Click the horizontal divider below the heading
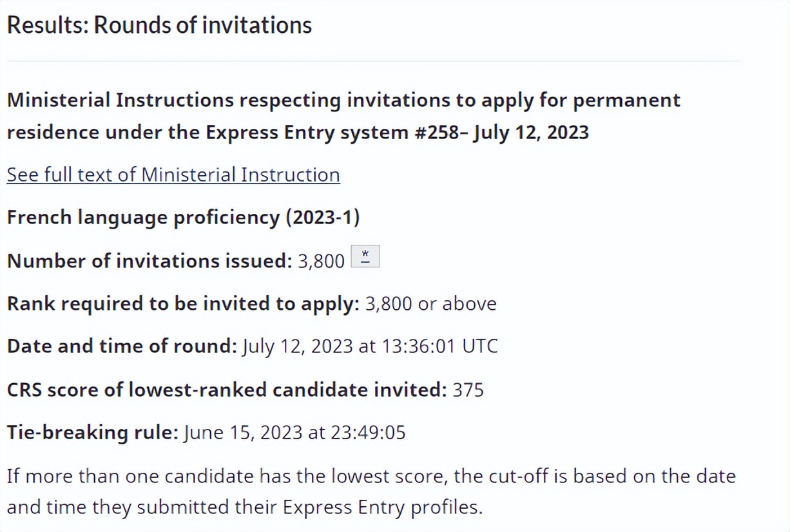 (374, 61)
